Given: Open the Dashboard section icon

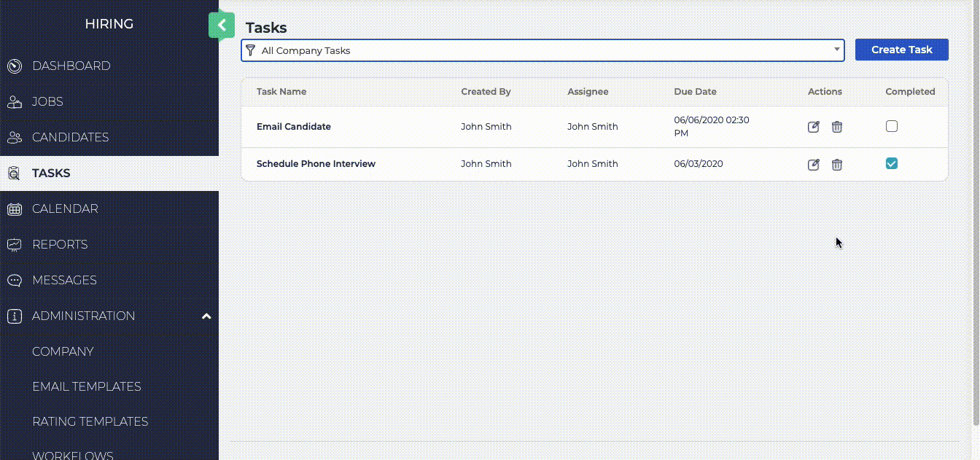Looking at the screenshot, I should 14,66.
